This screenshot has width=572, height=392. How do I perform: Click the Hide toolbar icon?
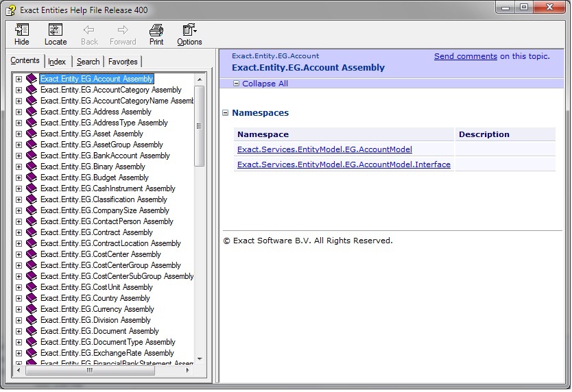(x=21, y=30)
